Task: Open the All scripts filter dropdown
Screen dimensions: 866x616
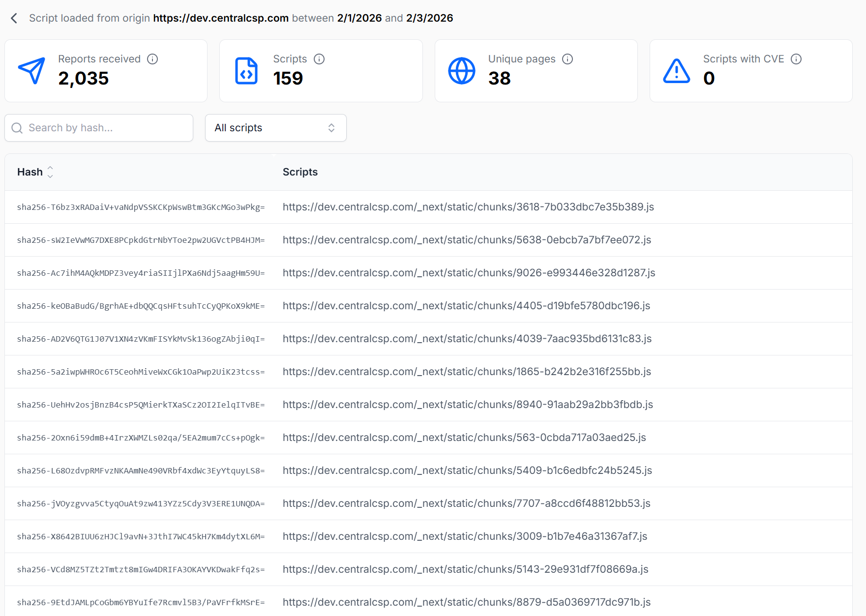Action: pos(275,128)
